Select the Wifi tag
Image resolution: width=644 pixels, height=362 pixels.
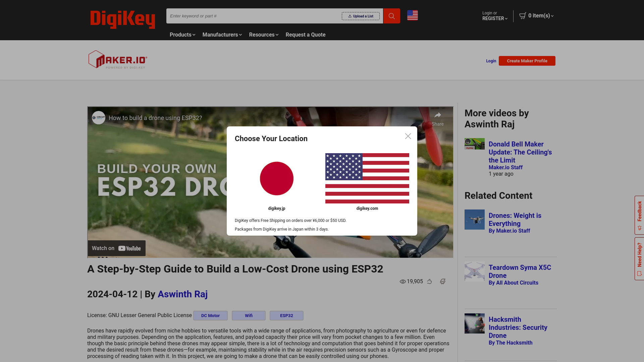tap(249, 316)
